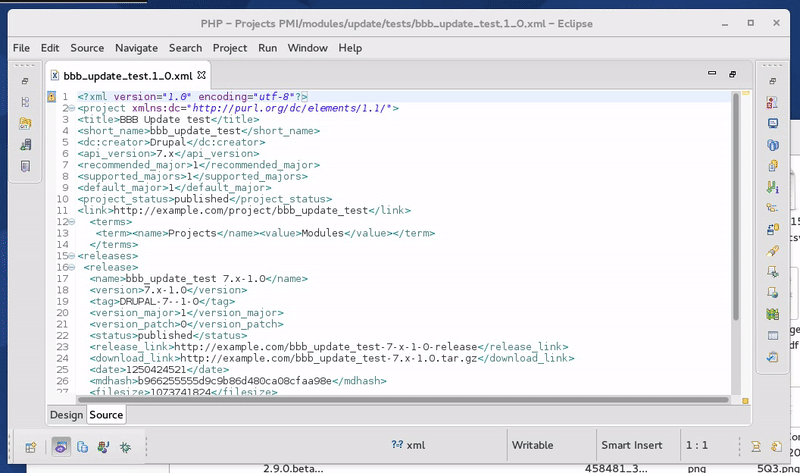Click the BBB Update test title text

[165, 119]
